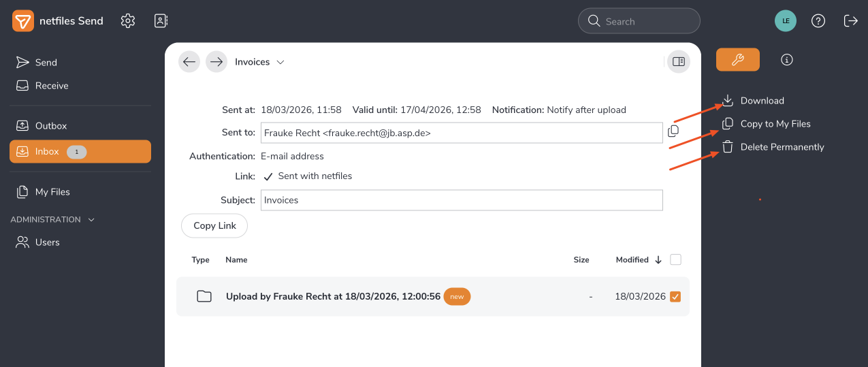This screenshot has height=367, width=868.
Task: Select the orange wrench actions tab
Action: tap(737, 60)
